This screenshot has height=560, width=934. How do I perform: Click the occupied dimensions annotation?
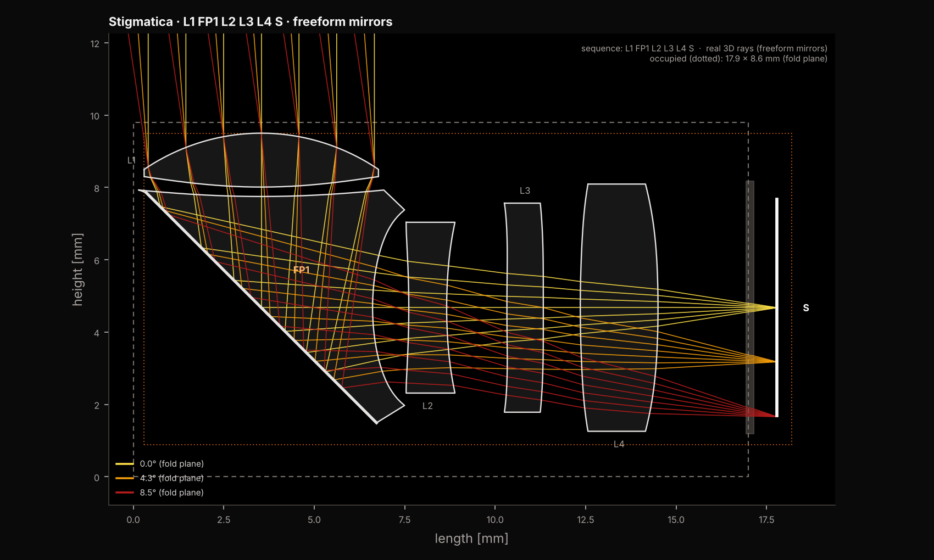[738, 59]
